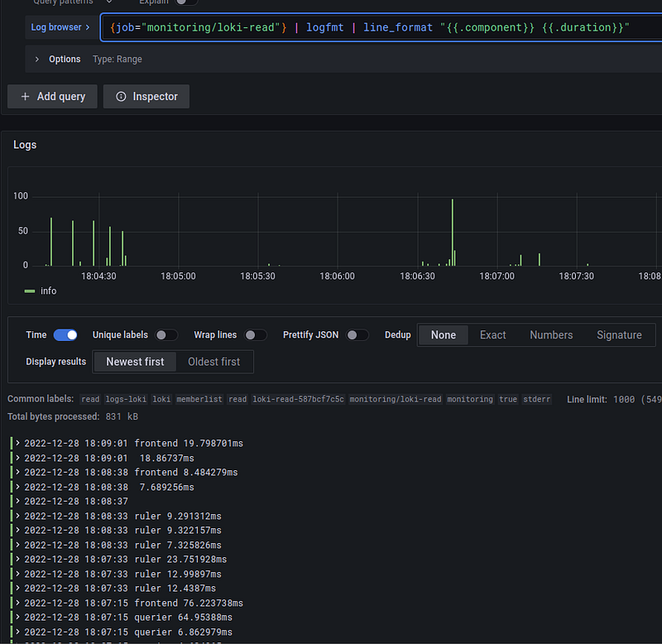Click the plus icon on Add query
The height and width of the screenshot is (644, 662).
point(25,97)
